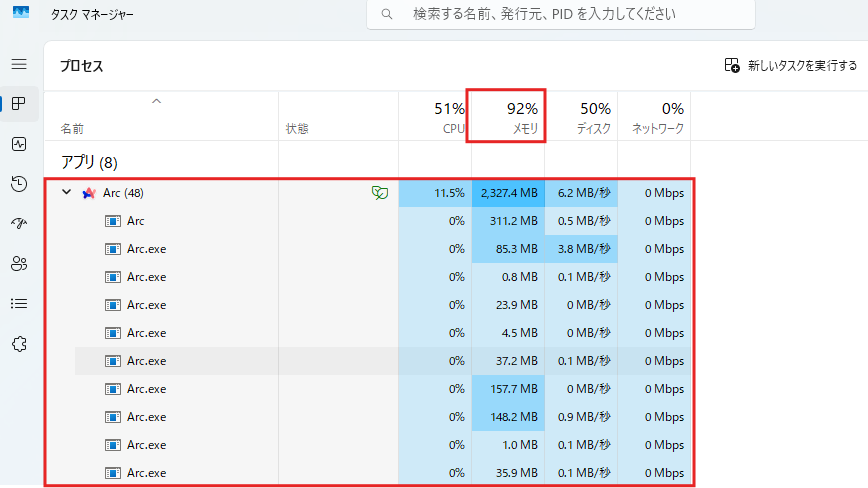This screenshot has height=488, width=868.
Task: Select the Processes tab icon in sidebar
Action: pos(19,104)
